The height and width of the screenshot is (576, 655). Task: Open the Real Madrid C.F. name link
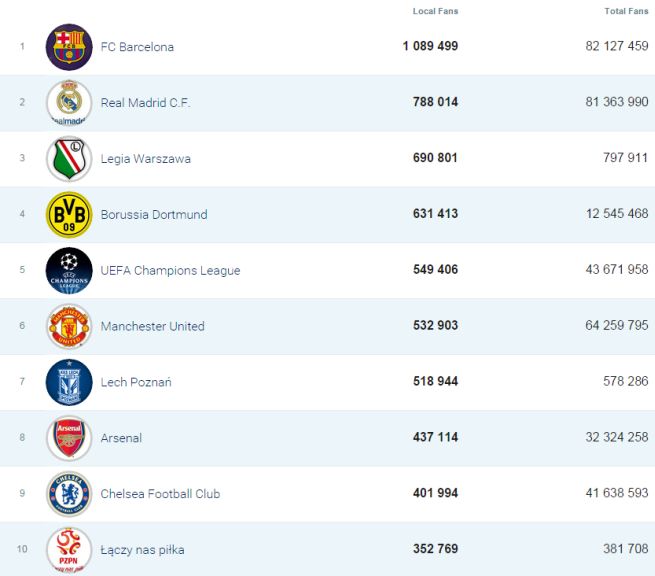(145, 103)
